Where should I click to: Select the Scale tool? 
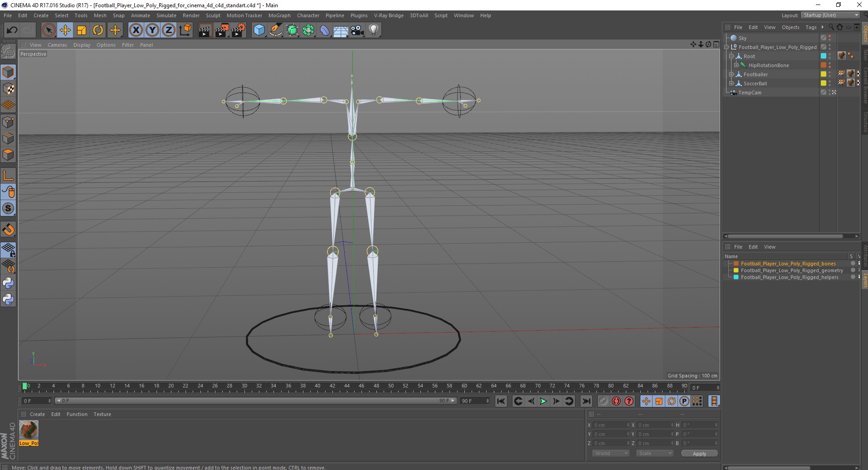[82, 30]
